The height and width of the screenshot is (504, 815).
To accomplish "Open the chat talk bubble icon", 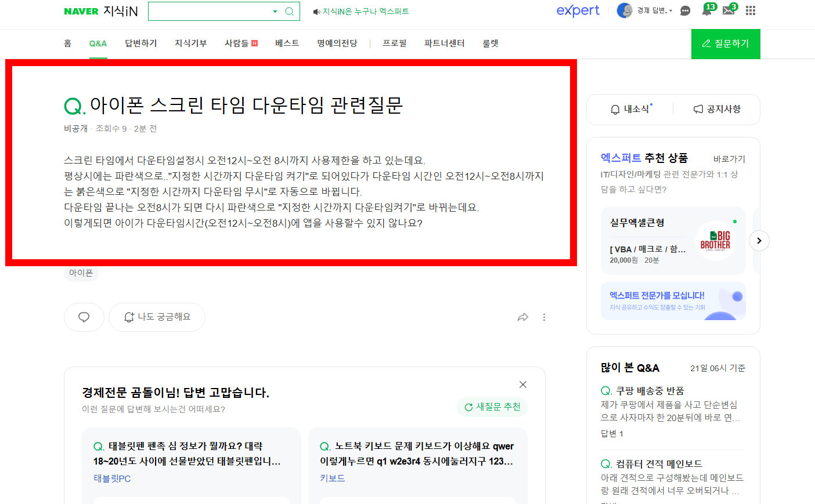I will [686, 10].
